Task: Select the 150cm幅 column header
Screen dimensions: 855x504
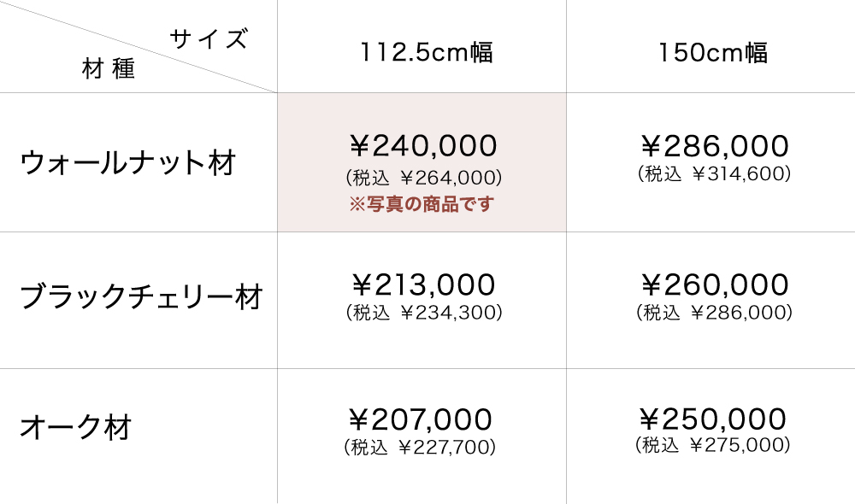Action: tap(713, 53)
